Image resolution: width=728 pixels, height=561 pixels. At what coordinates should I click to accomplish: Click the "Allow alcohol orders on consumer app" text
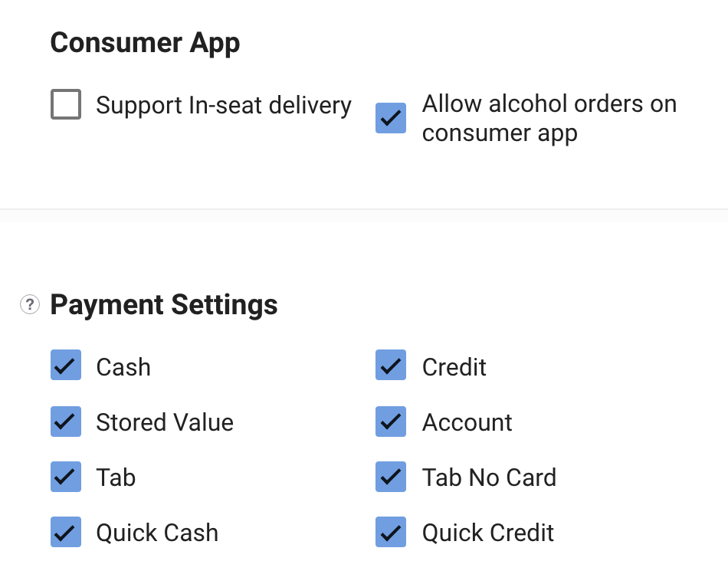click(x=549, y=118)
